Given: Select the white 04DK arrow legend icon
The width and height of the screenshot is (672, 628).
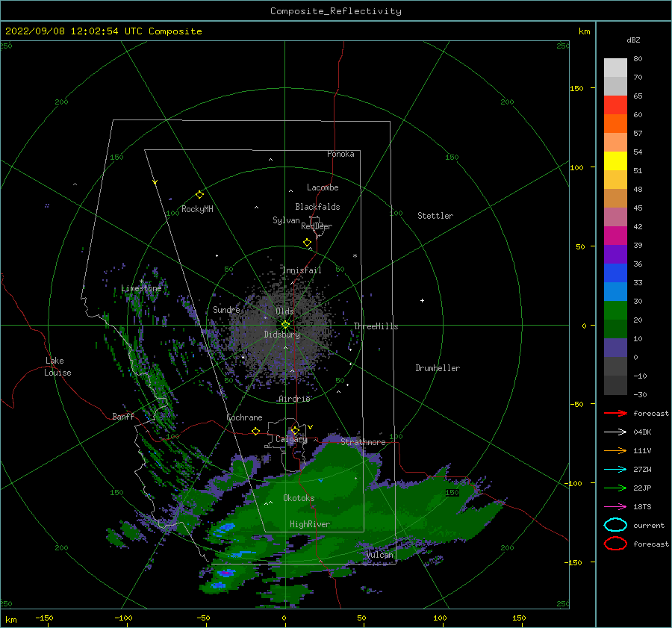Looking at the screenshot, I should point(615,432).
